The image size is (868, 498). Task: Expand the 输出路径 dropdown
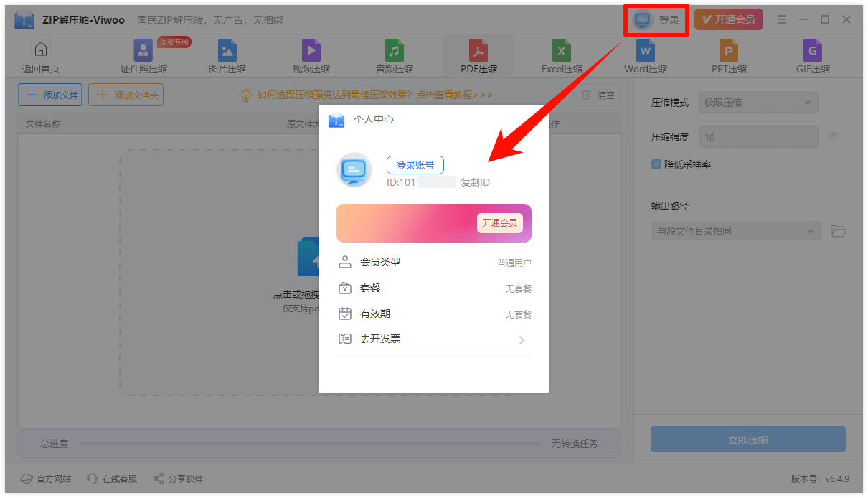[736, 231]
